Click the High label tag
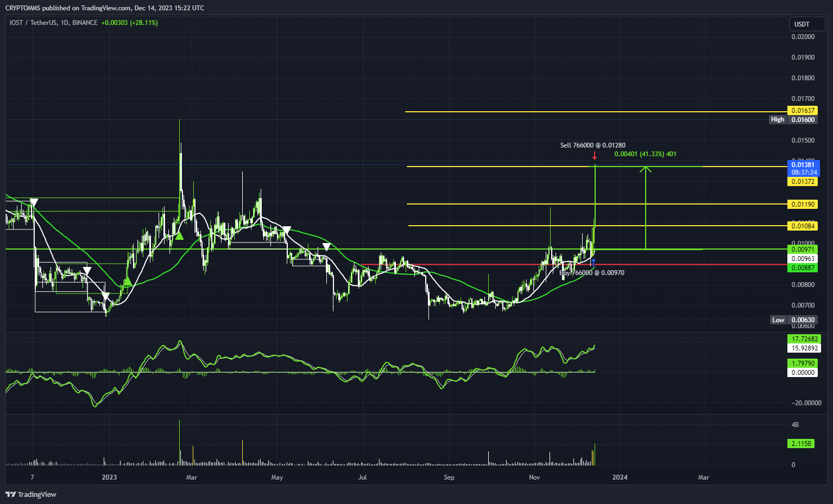Viewport: 833px width, 504px height. pyautogui.click(x=778, y=119)
